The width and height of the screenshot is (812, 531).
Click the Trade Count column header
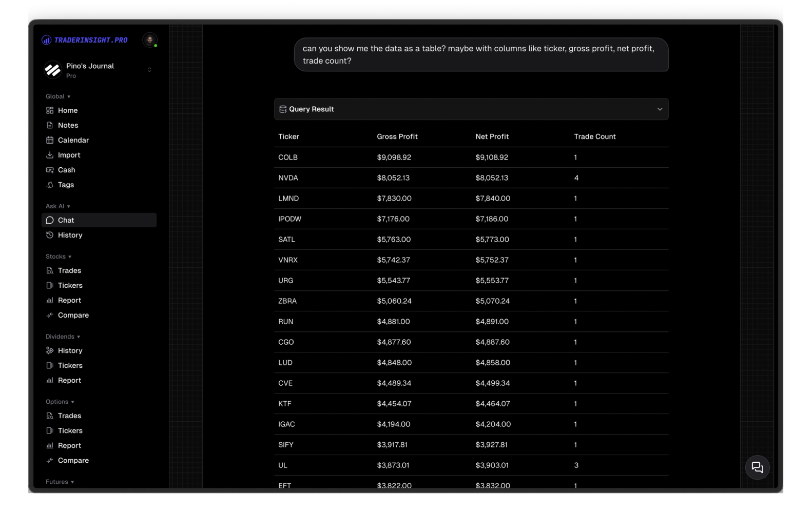tap(595, 136)
